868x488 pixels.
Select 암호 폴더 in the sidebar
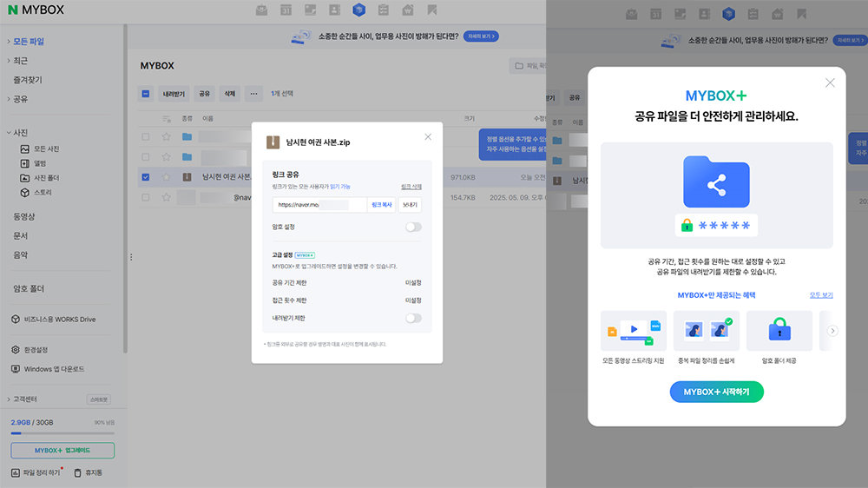tap(29, 288)
